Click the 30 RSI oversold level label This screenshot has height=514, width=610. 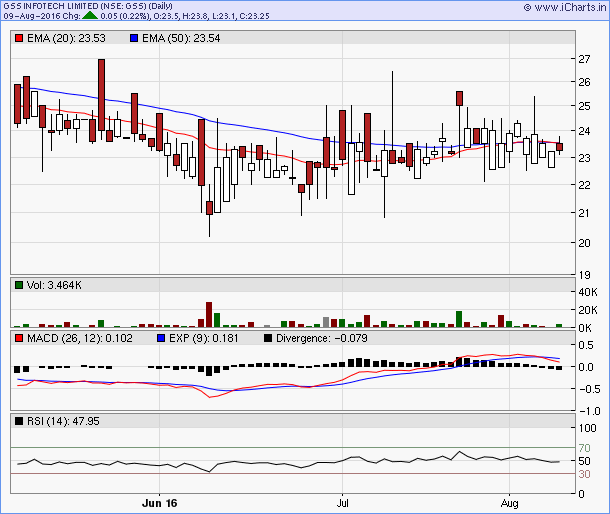click(584, 474)
